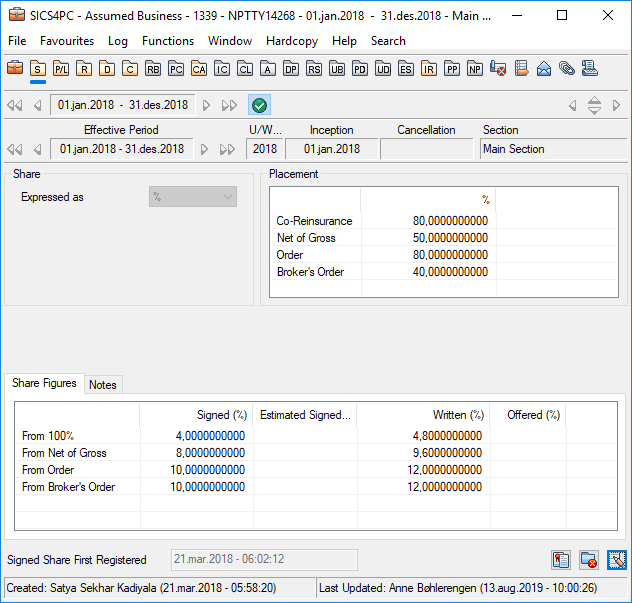Image resolution: width=632 pixels, height=603 pixels.
Task: Open the Hardcopy menu
Action: 293,41
